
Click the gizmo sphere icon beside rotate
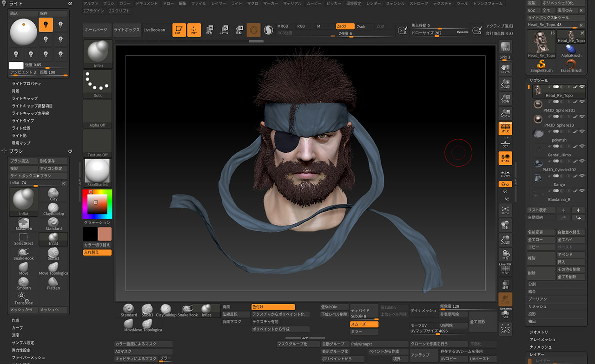point(253,30)
